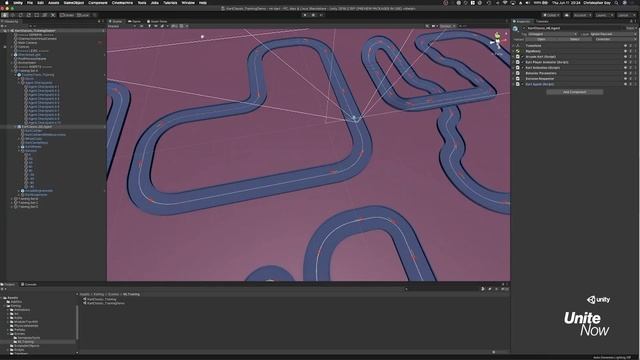Switch to the Scene tab
Image resolution: width=640 pixels, height=360 pixels.
tap(116, 21)
